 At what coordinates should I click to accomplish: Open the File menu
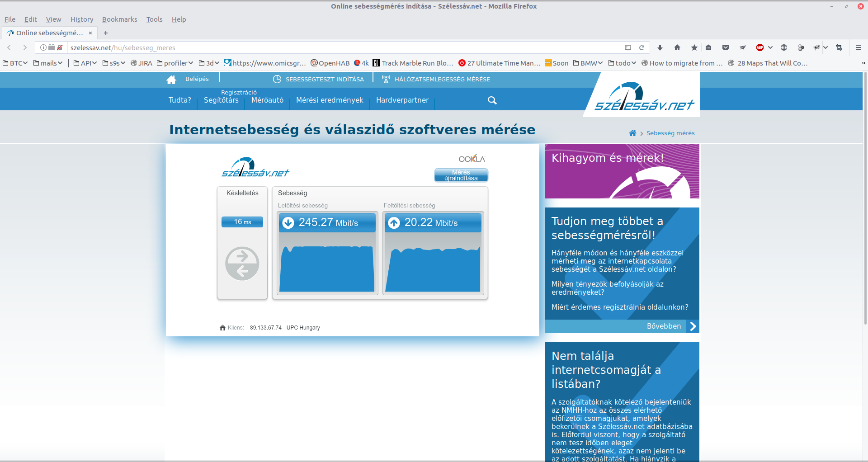[x=10, y=19]
